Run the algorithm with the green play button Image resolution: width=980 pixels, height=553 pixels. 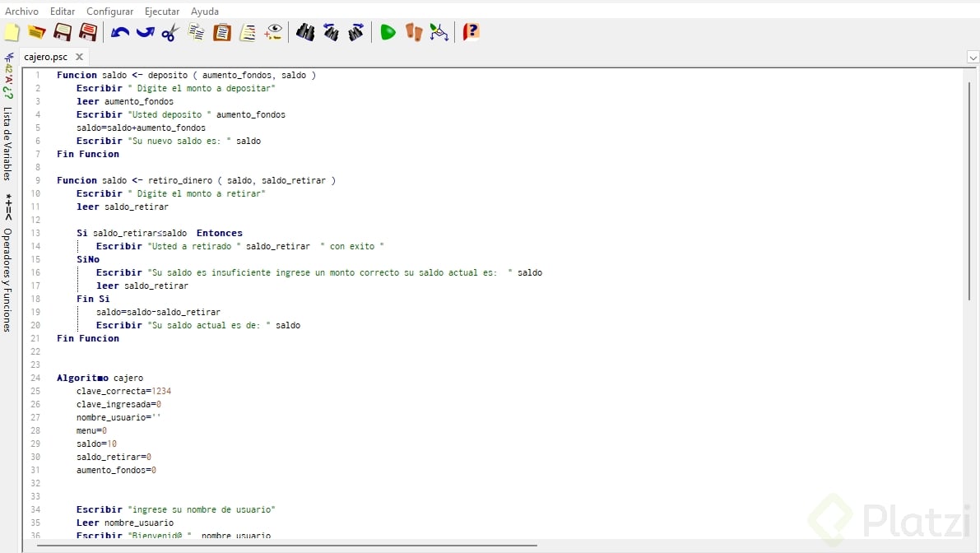point(388,32)
